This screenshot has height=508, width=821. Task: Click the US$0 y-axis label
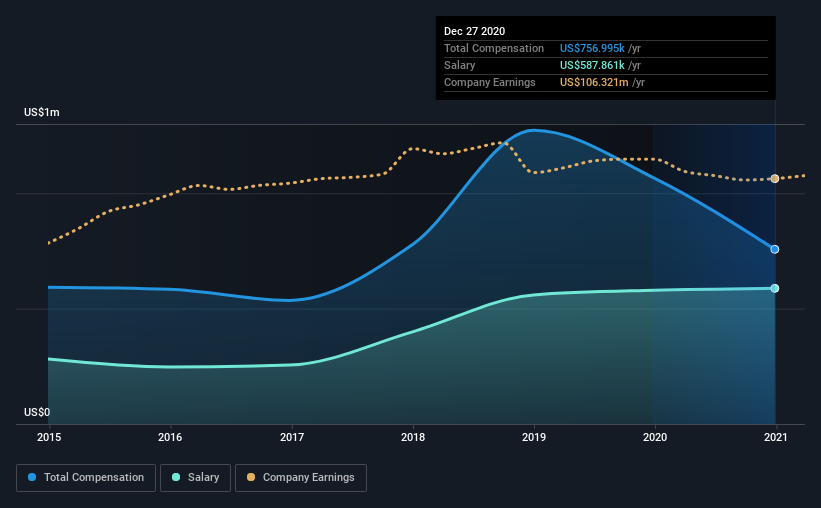coord(37,413)
